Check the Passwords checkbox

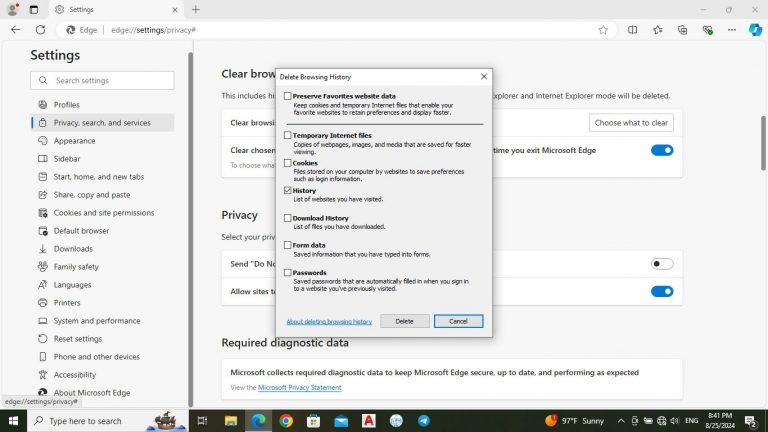288,272
